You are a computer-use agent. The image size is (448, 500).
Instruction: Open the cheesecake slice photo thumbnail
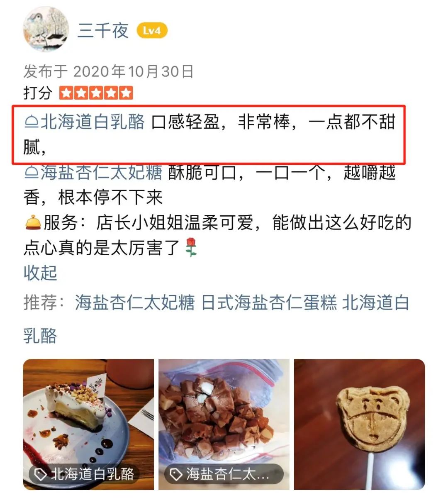pos(88,424)
